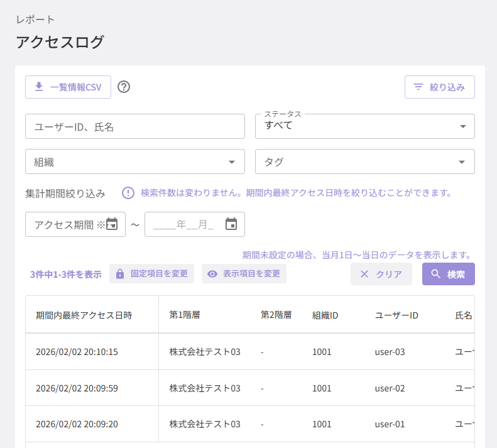Click the 1001 cell in the user-02 row
497x448 pixels.
pyautogui.click(x=322, y=388)
